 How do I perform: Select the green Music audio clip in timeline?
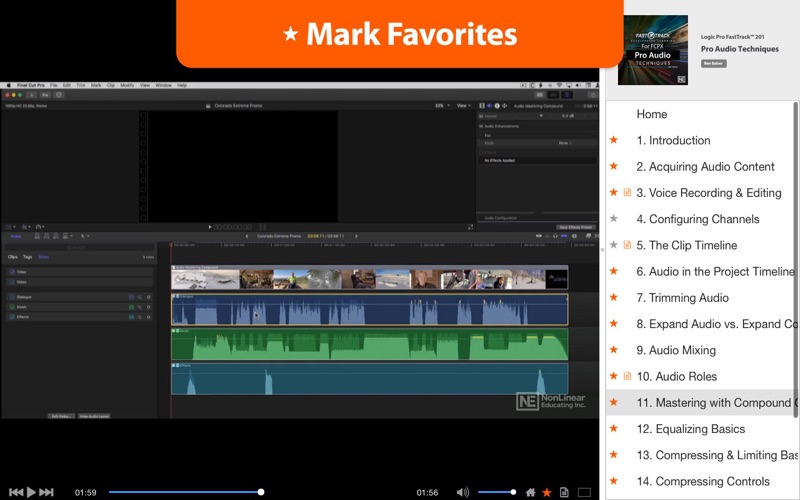pyautogui.click(x=369, y=344)
